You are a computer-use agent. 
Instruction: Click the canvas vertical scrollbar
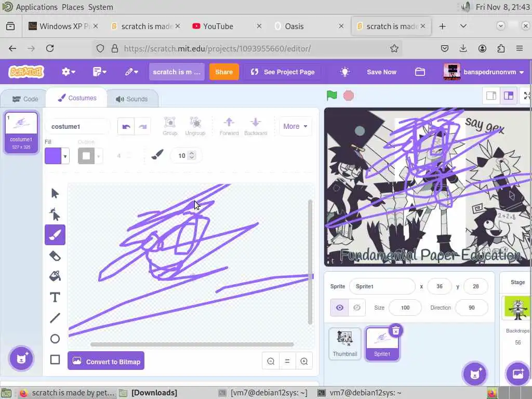[x=310, y=262]
